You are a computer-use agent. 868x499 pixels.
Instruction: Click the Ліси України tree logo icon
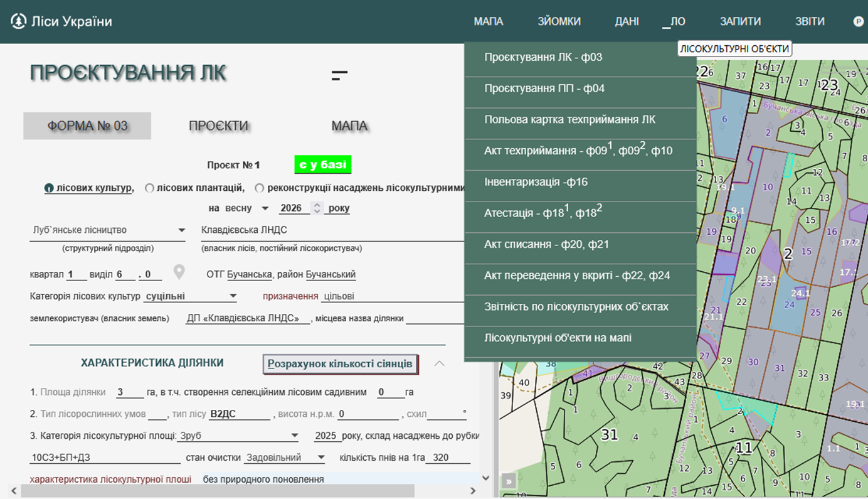19,21
